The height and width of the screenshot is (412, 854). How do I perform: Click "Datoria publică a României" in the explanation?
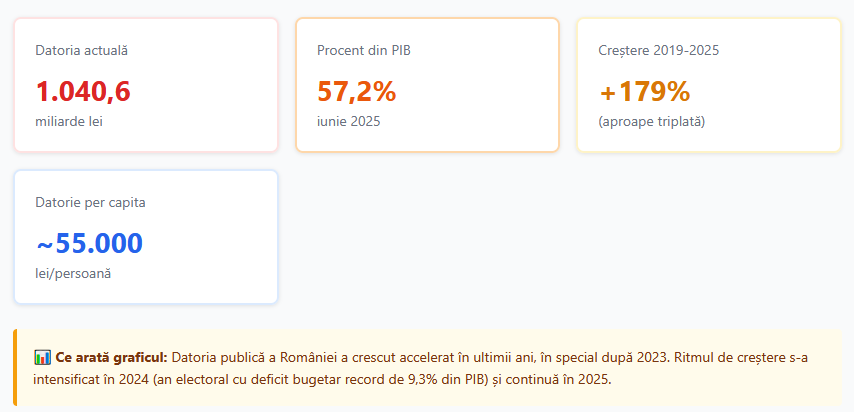[x=259, y=357]
